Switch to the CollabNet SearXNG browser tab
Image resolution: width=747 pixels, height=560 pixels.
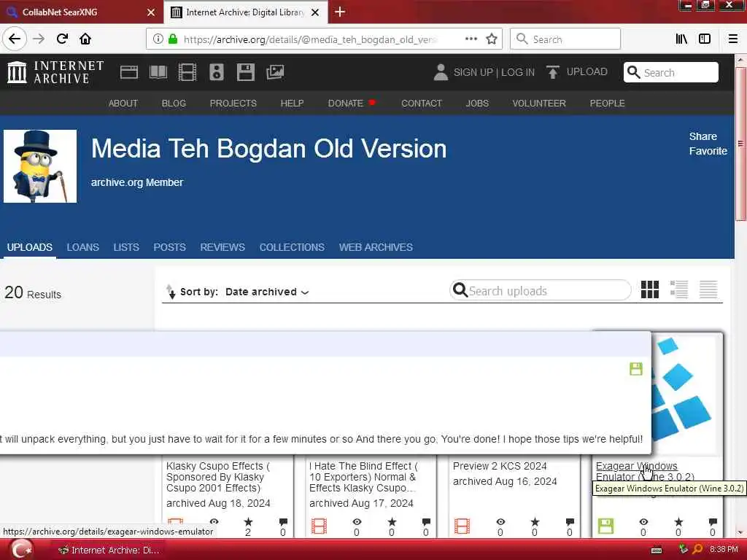point(81,12)
